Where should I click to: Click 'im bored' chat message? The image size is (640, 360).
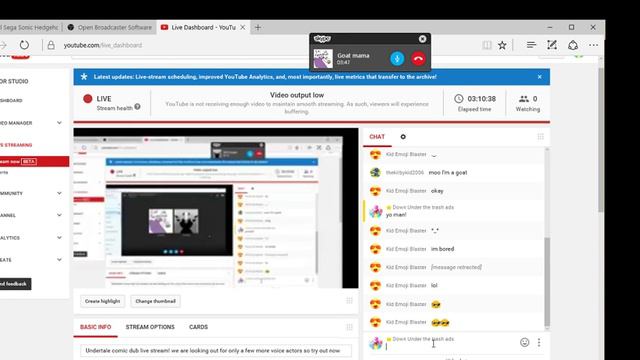coord(442,249)
